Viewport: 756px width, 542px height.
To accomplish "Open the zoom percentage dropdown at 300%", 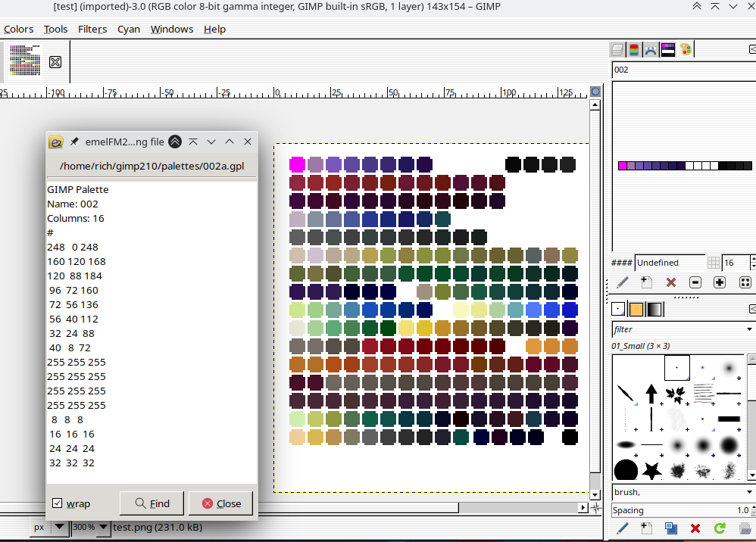I will 102,527.
